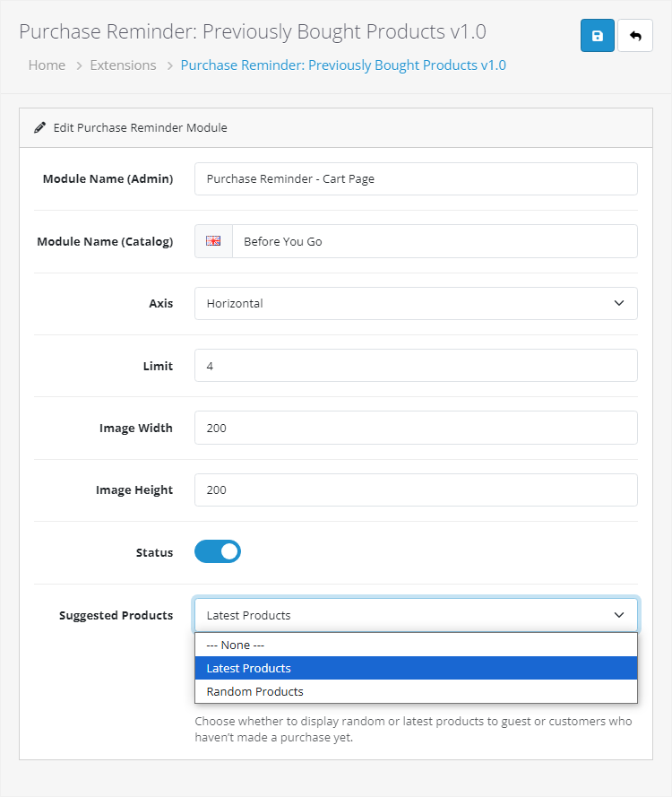
Task: Click the Before You Go catalog name field
Action: point(435,241)
